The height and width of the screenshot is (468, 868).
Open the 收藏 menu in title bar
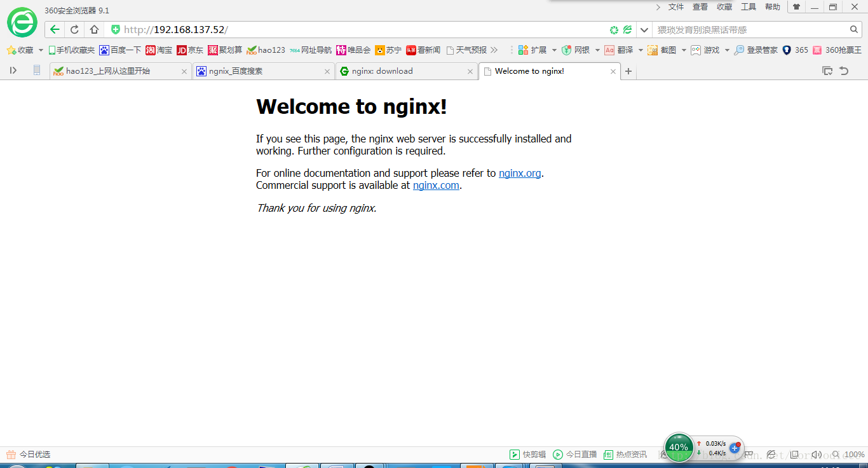(x=724, y=7)
